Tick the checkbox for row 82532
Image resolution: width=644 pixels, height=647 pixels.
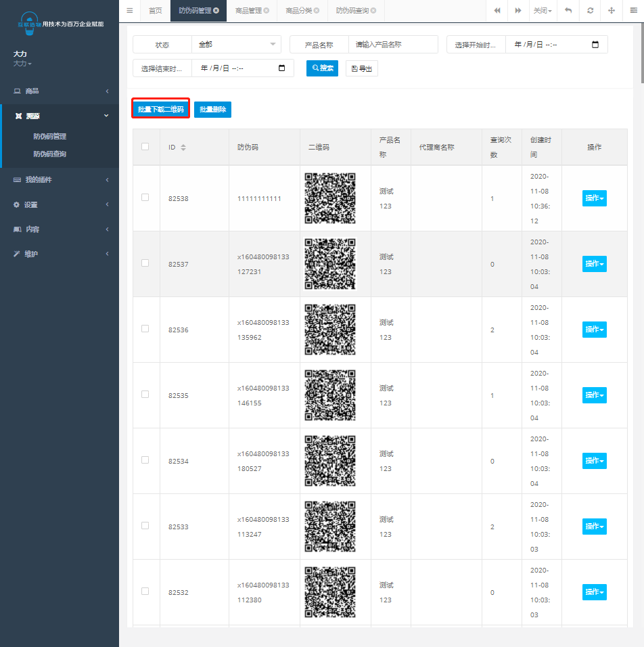point(145,592)
